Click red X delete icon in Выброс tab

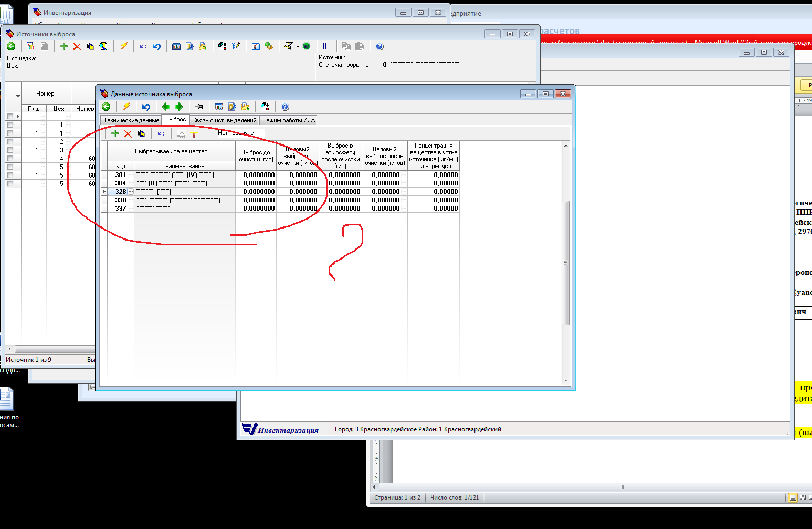tap(128, 133)
